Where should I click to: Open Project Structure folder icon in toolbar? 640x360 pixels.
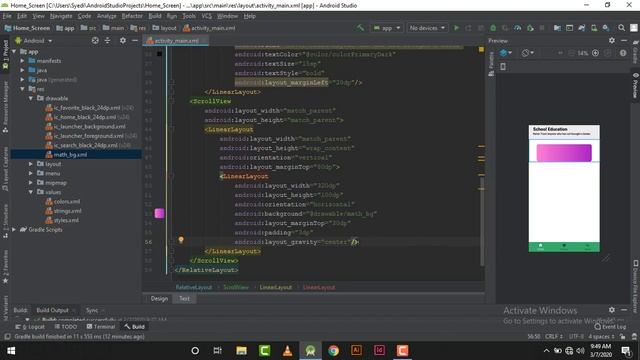coord(557,28)
